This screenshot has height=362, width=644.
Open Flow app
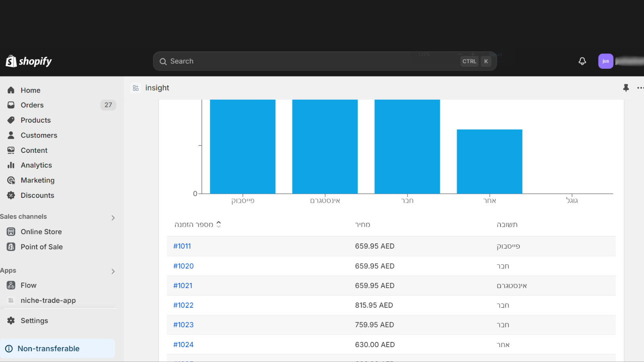pyautogui.click(x=29, y=285)
